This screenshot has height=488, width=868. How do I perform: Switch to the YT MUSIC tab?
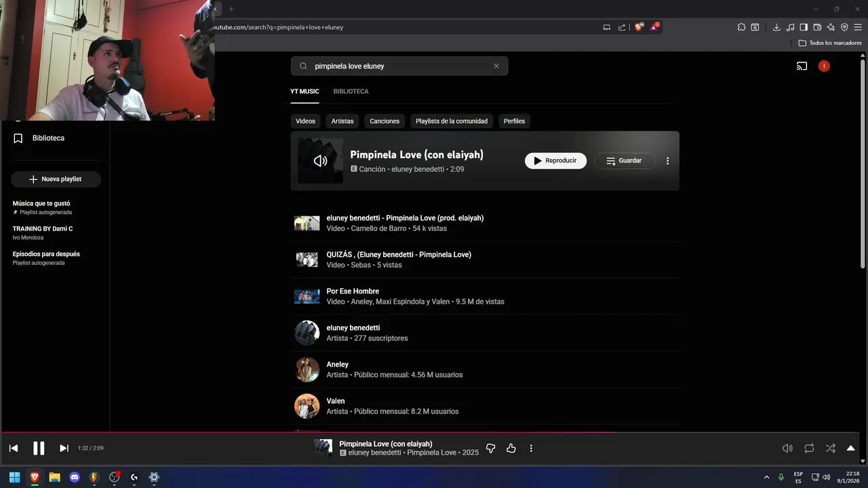click(304, 91)
